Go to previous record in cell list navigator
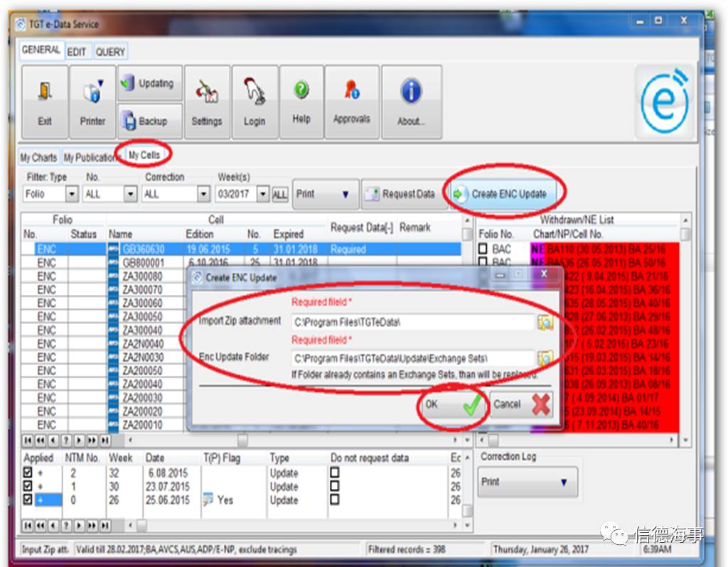This screenshot has height=567, width=728. click(x=54, y=440)
